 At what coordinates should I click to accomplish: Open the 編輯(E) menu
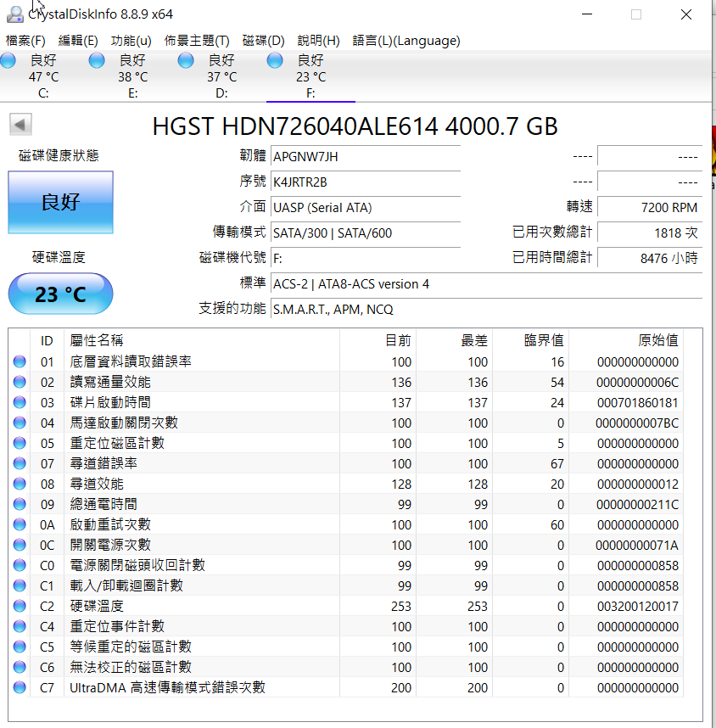pos(78,41)
